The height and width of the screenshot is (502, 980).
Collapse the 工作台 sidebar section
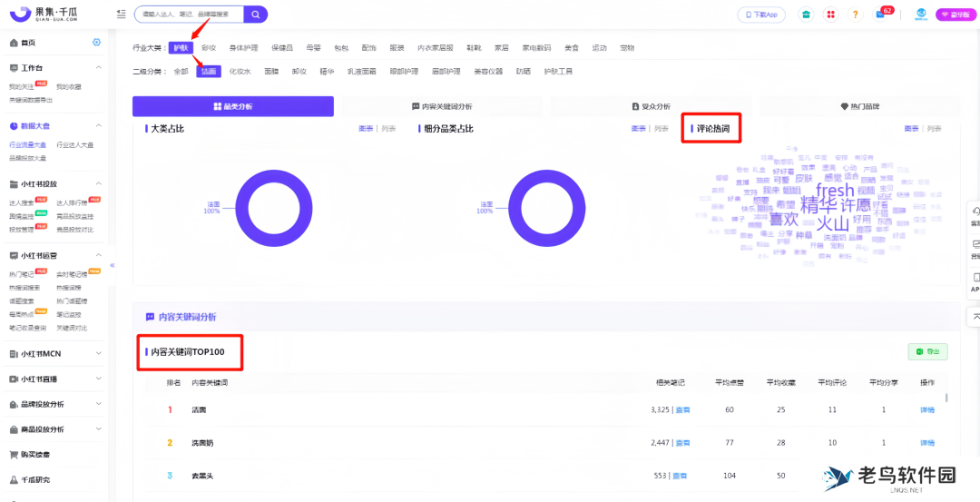(97, 68)
